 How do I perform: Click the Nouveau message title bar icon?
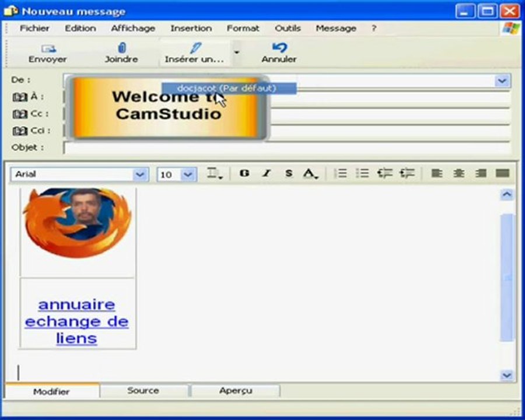10,11
